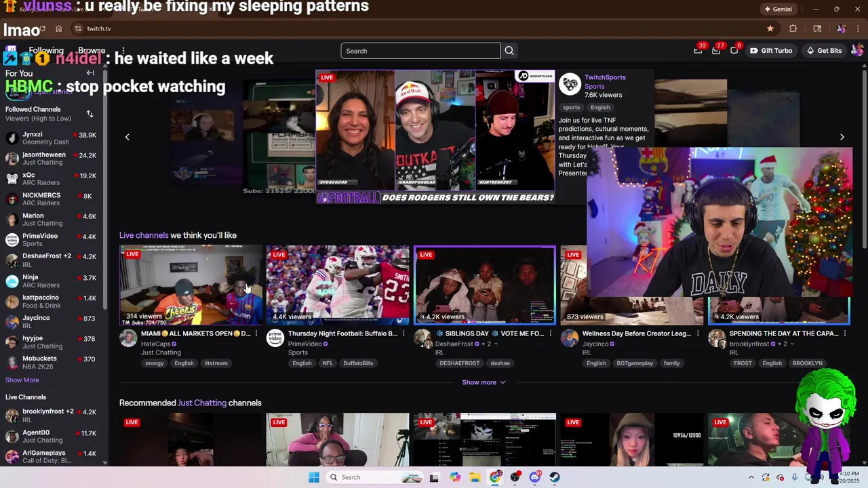Open the Gemini button in title bar
Screen dimensions: 868x488
pos(778,9)
